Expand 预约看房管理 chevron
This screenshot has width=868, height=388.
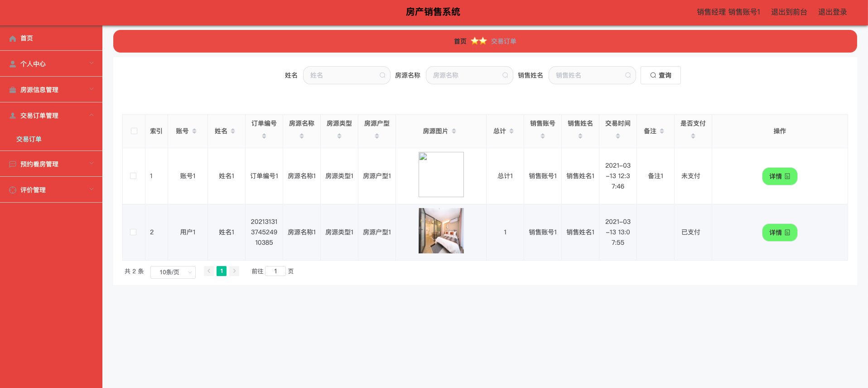pyautogui.click(x=92, y=163)
